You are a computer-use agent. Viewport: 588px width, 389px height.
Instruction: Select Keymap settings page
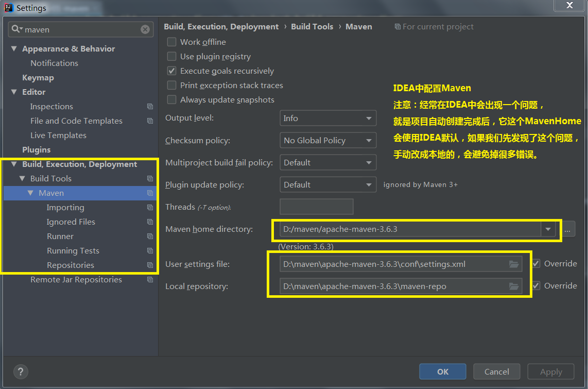tap(38, 78)
